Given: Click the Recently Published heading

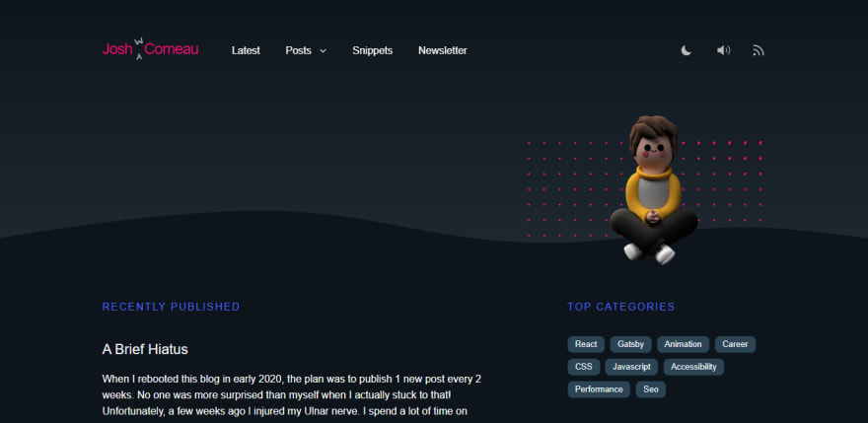Looking at the screenshot, I should point(171,307).
